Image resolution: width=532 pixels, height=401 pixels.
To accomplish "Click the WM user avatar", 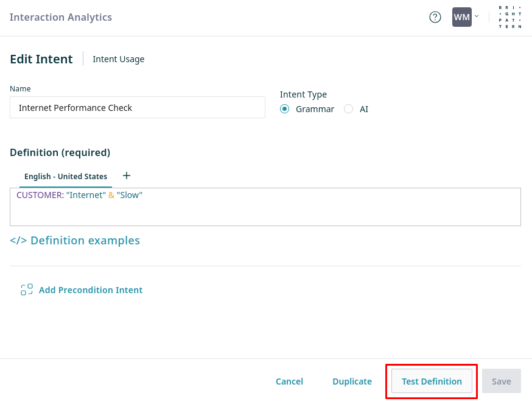I will [x=461, y=17].
